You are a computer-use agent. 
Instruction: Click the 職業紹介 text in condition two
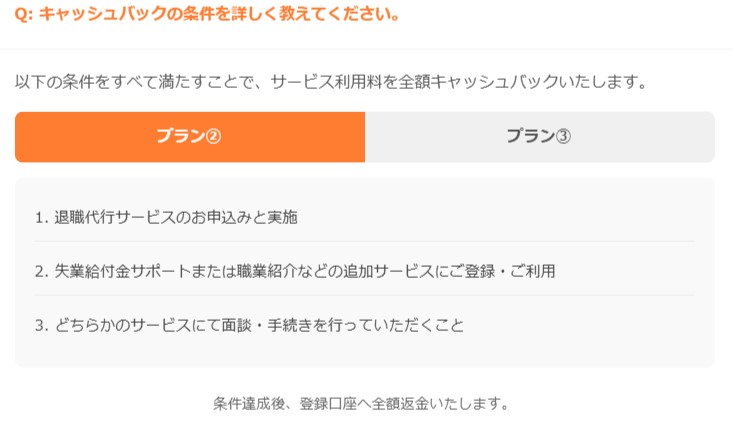(266, 271)
